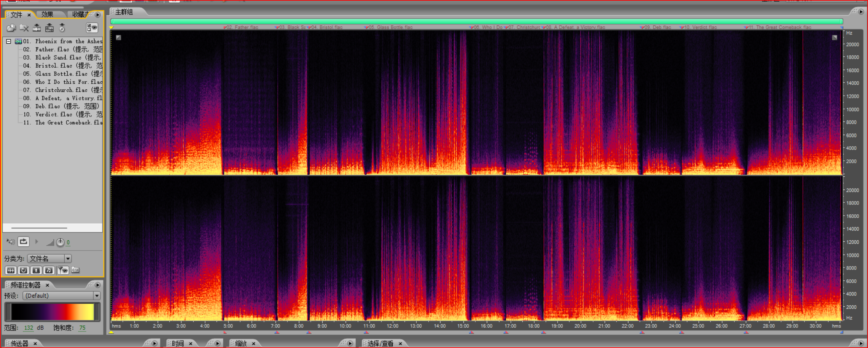
Task: Toggle show audio files filter button
Action: 11,270
